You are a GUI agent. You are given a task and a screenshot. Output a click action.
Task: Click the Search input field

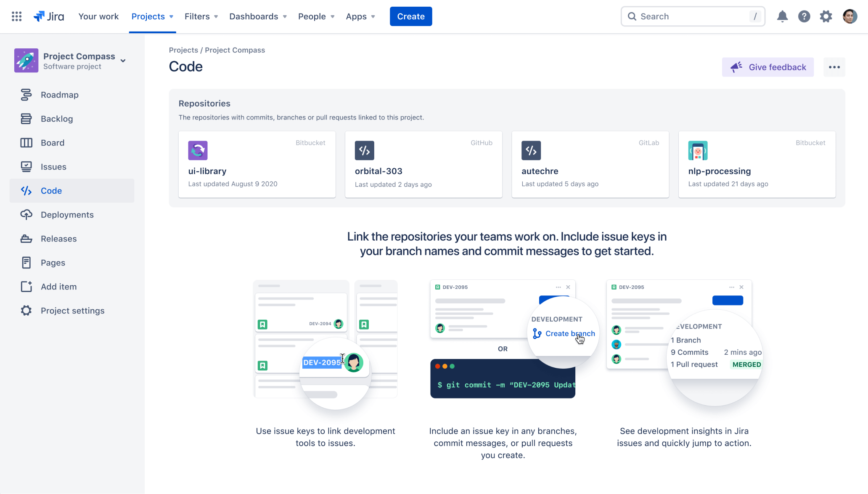[x=693, y=16]
